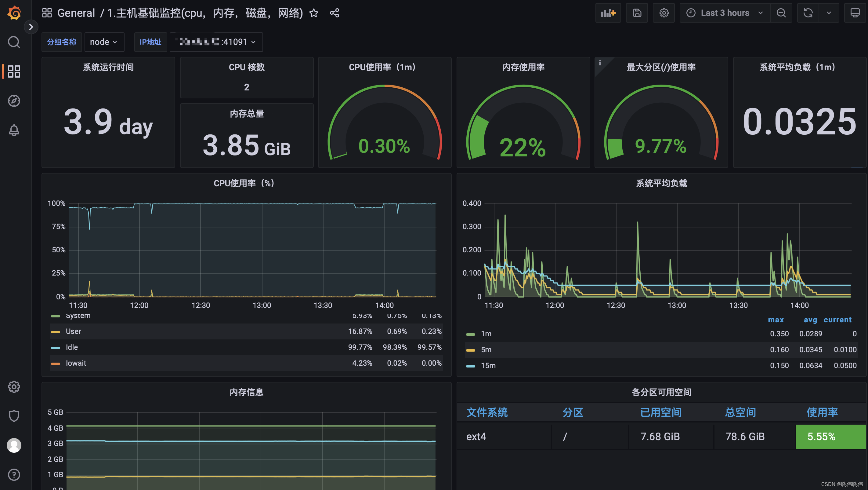Viewport: 868px width, 490px height.
Task: Share the dashboard via the share icon
Action: pos(334,13)
